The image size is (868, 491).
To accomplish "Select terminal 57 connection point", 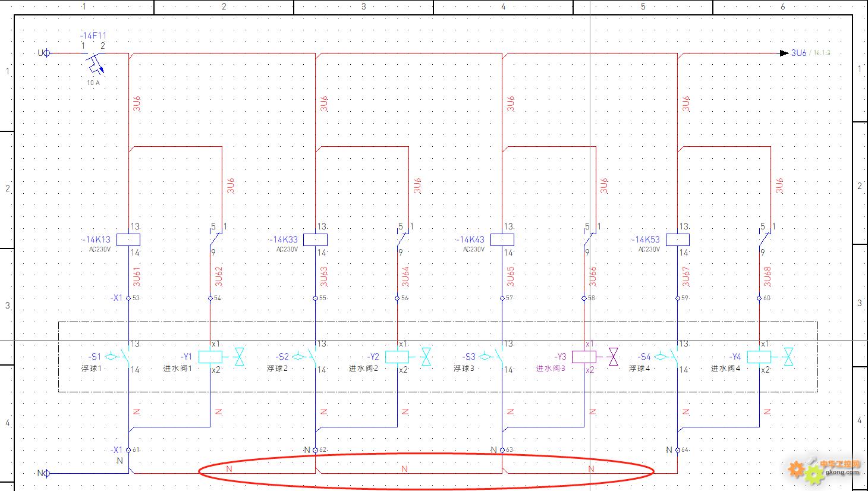I will [x=502, y=298].
